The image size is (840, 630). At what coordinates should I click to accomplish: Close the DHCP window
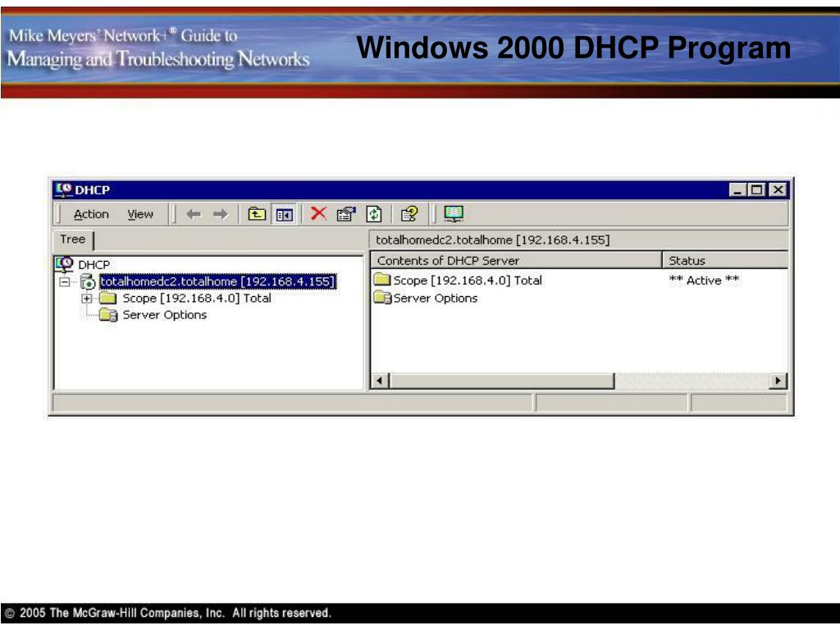tap(778, 189)
